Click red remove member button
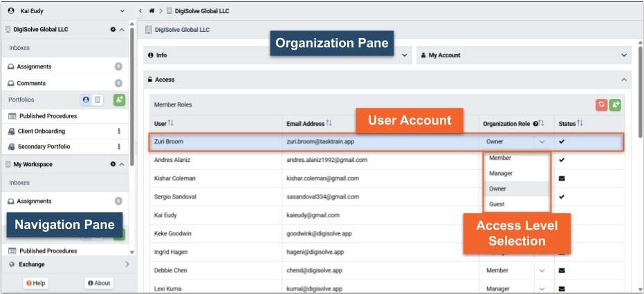This screenshot has width=644, height=294. point(601,105)
